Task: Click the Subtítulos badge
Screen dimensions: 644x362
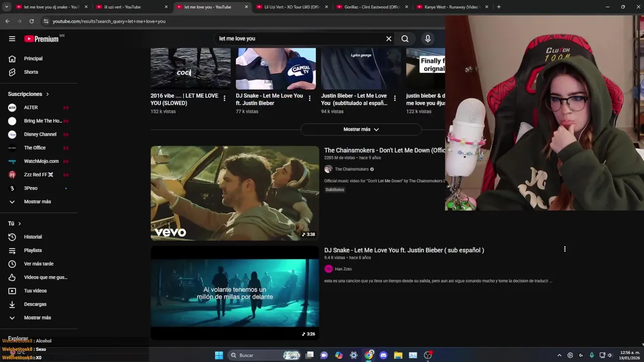Action: (335, 190)
